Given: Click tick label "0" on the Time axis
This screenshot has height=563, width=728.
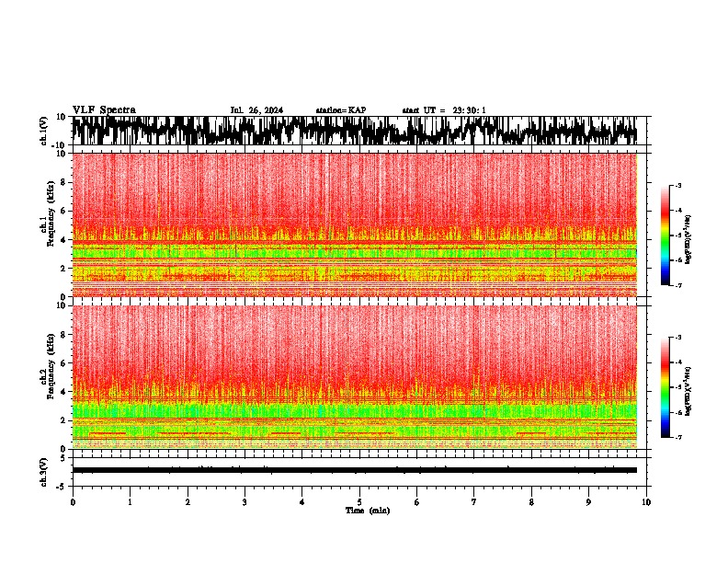Looking at the screenshot, I should [73, 502].
